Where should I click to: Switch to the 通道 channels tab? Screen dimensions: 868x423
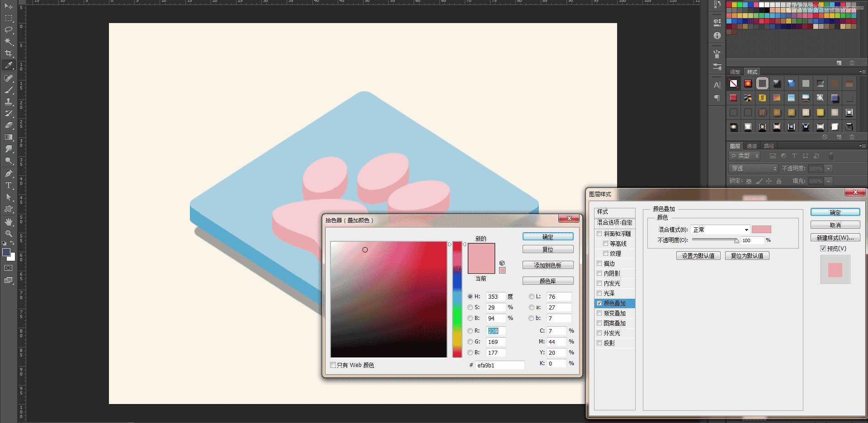[752, 146]
